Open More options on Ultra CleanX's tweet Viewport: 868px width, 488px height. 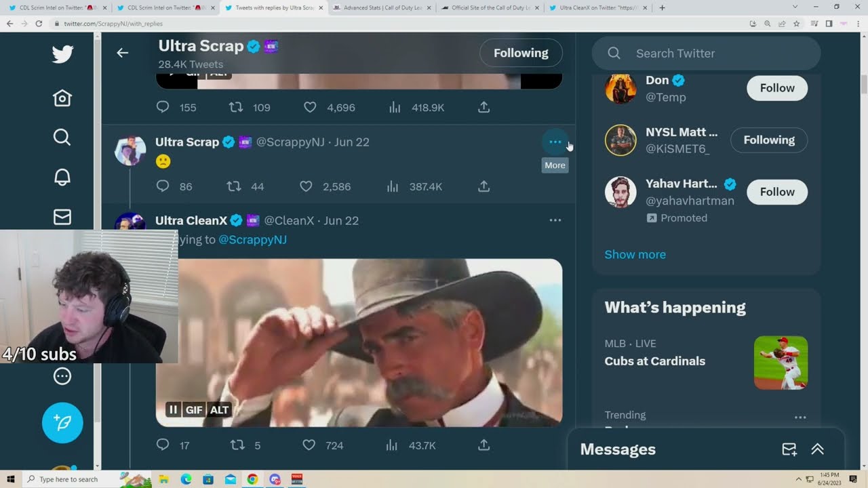[555, 220]
